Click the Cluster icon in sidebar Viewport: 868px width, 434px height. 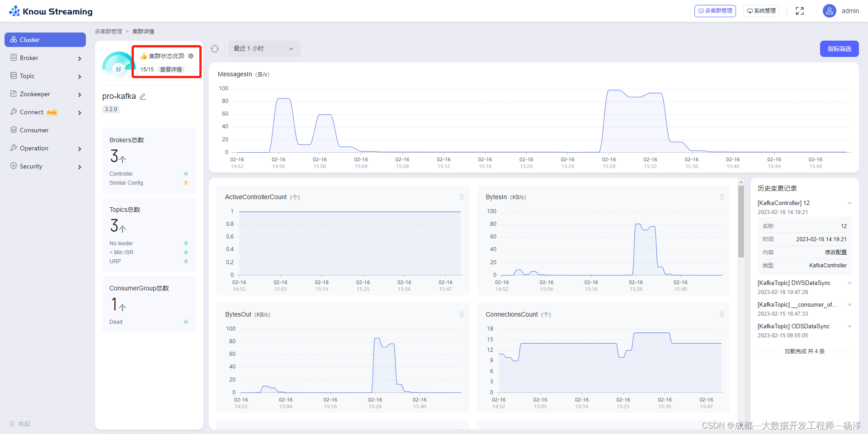click(14, 40)
